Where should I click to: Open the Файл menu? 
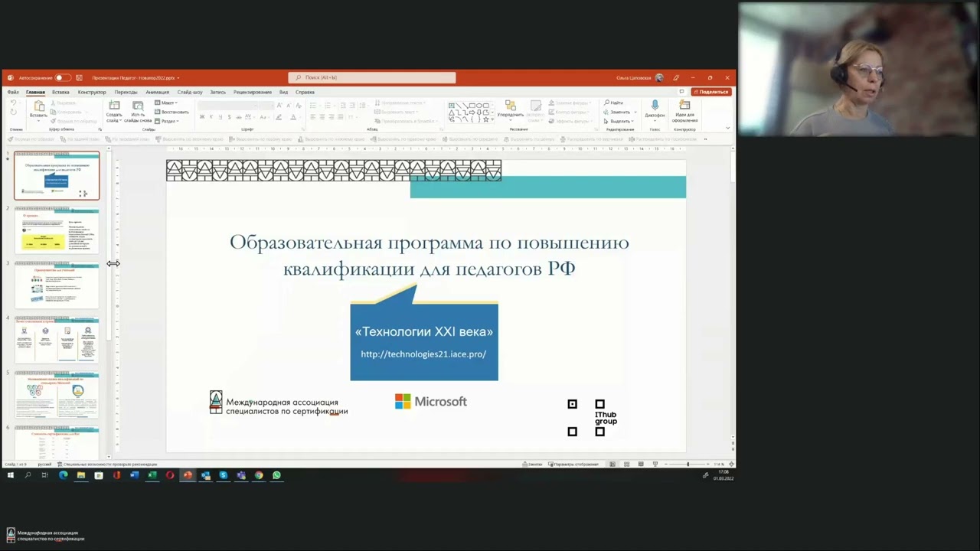pos(13,92)
